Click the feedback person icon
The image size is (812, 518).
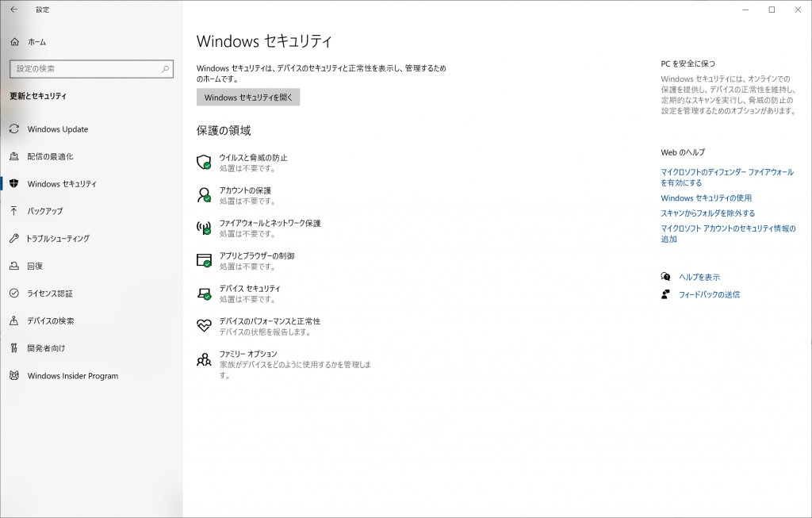tap(665, 294)
